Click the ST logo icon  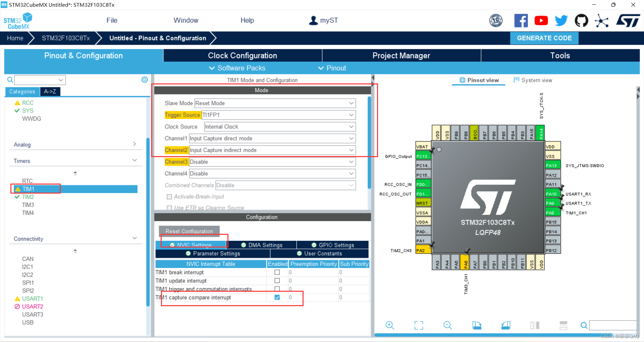click(x=628, y=20)
